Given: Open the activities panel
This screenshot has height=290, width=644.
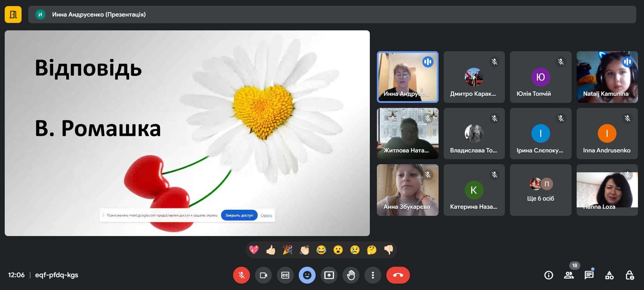Looking at the screenshot, I should tap(609, 275).
